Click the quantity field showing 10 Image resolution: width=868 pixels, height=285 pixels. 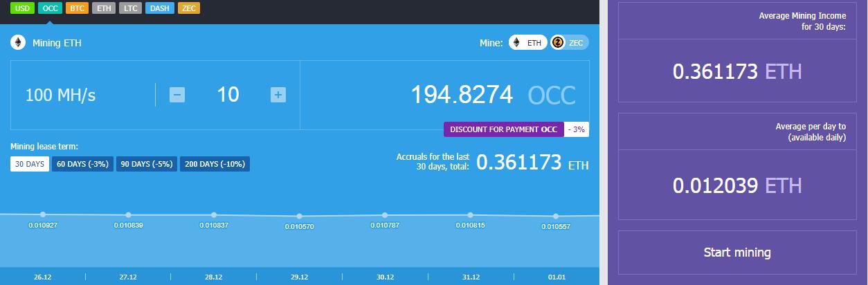click(x=228, y=95)
